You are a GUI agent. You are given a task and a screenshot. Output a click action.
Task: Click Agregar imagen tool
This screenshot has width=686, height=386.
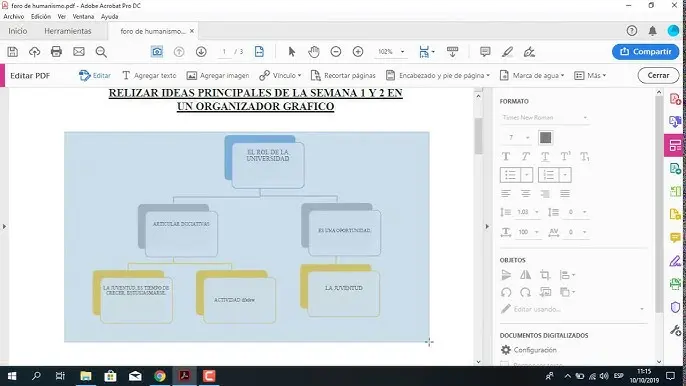218,75
